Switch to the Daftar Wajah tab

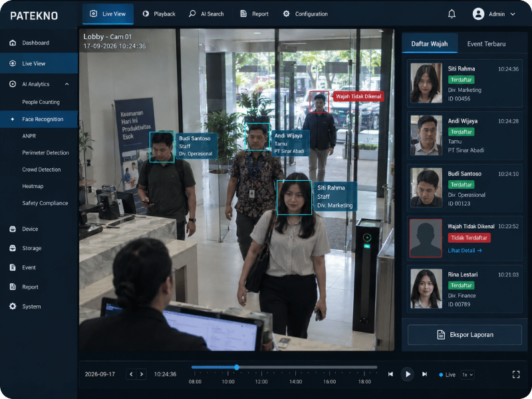click(x=430, y=43)
